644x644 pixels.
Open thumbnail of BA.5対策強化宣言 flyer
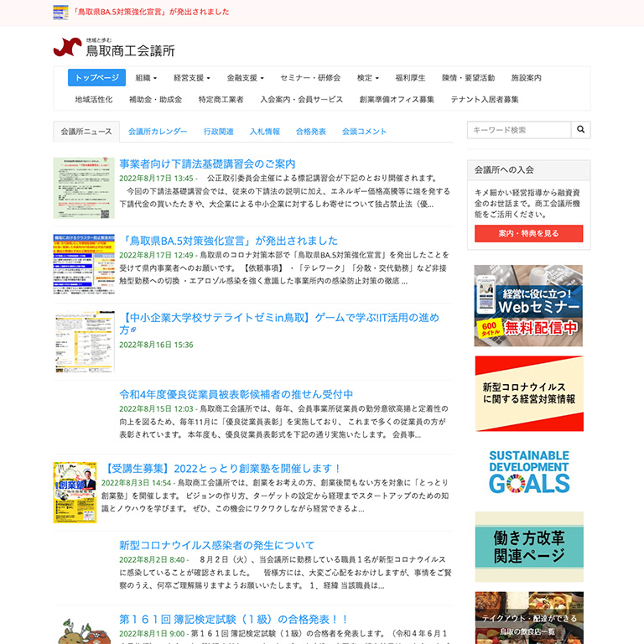[x=84, y=264]
